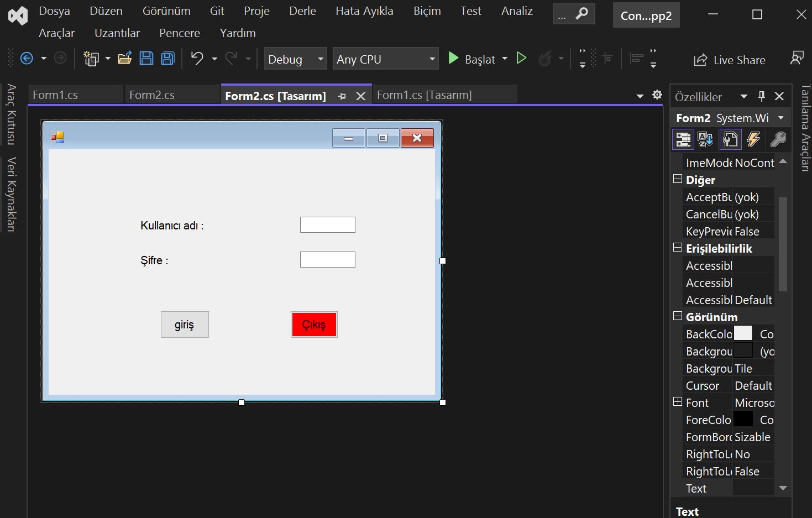Expand the Font property node
Image resolution: width=812 pixels, height=518 pixels.
(x=678, y=402)
